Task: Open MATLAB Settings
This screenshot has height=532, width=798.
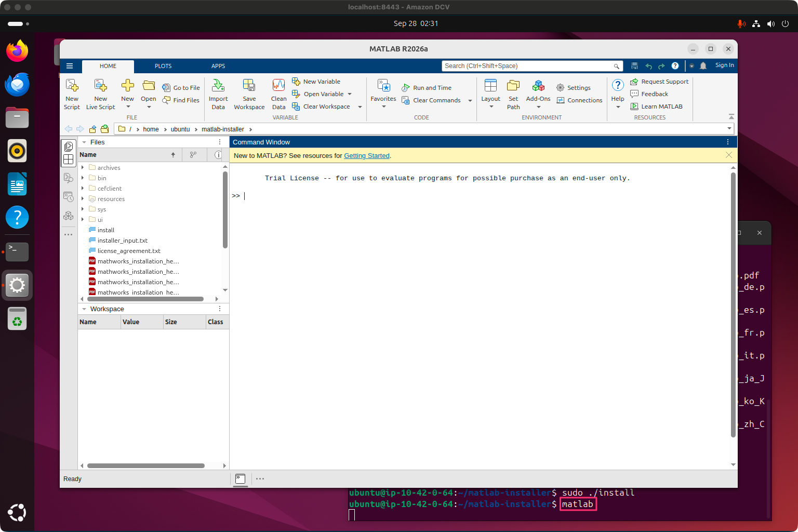Action: coord(574,88)
